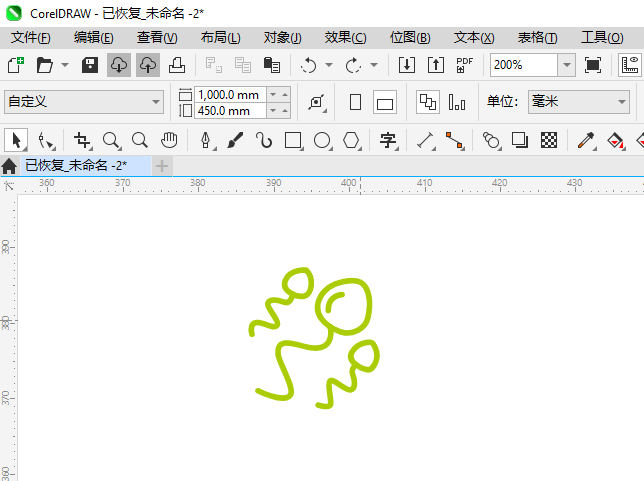Screen dimensions: 644x481
Task: Select the Drop shadow tool
Action: coord(520,140)
